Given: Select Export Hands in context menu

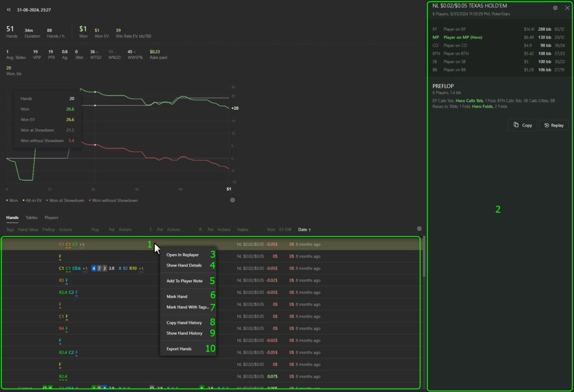Looking at the screenshot, I should (179, 349).
